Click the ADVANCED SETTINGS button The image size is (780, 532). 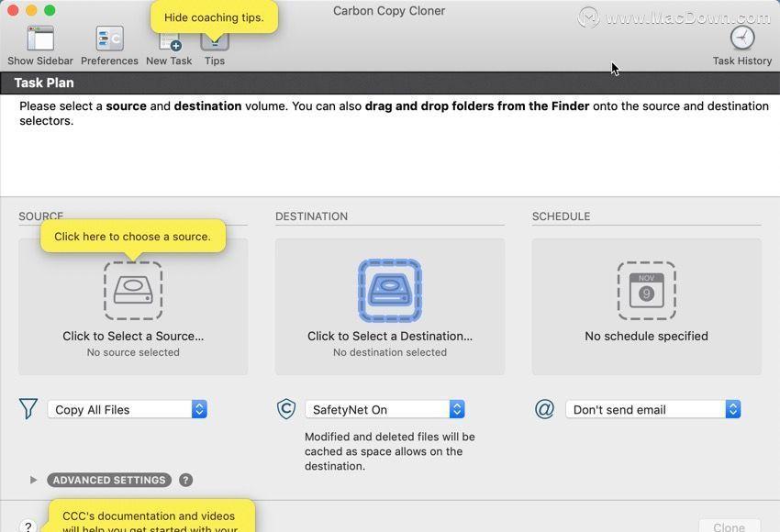109,480
